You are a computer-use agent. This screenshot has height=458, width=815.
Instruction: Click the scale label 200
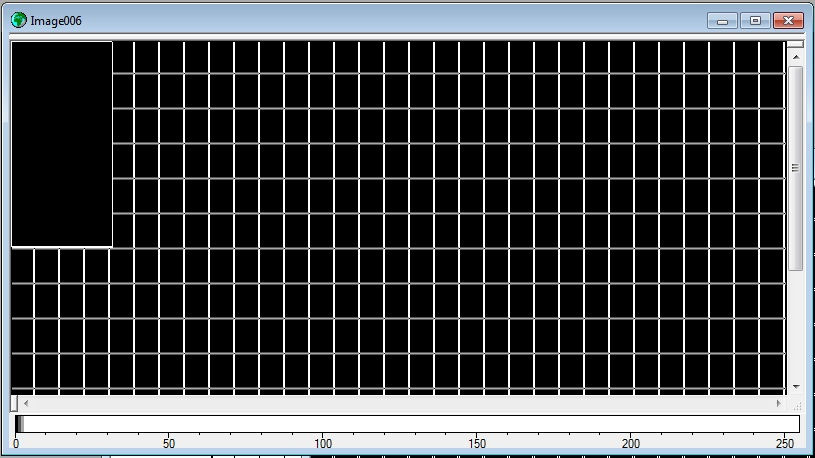(x=630, y=444)
